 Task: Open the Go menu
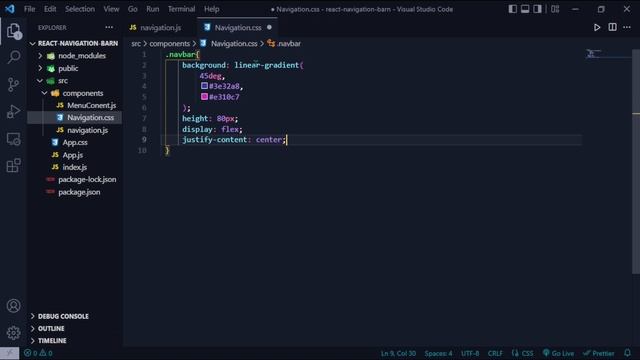point(133,9)
